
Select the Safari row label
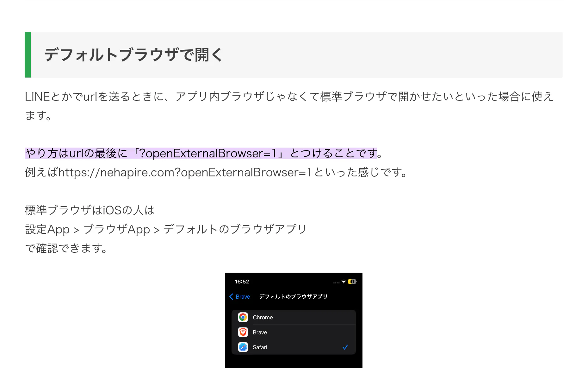point(260,347)
